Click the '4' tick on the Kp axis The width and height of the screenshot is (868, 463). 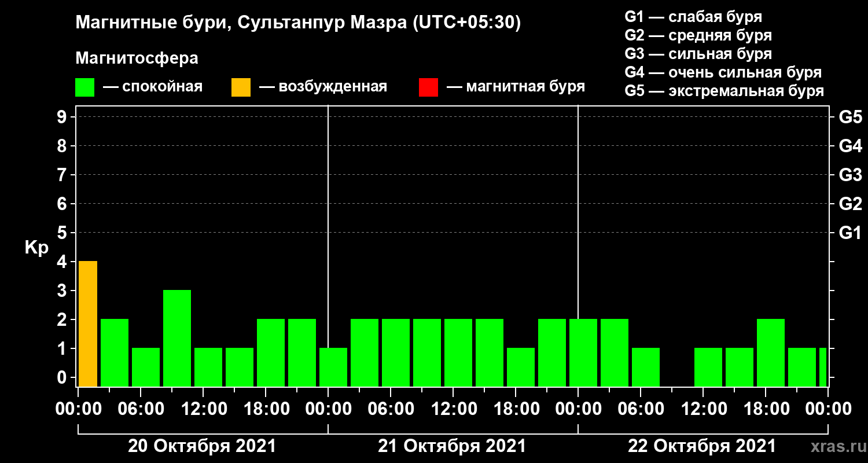click(63, 262)
